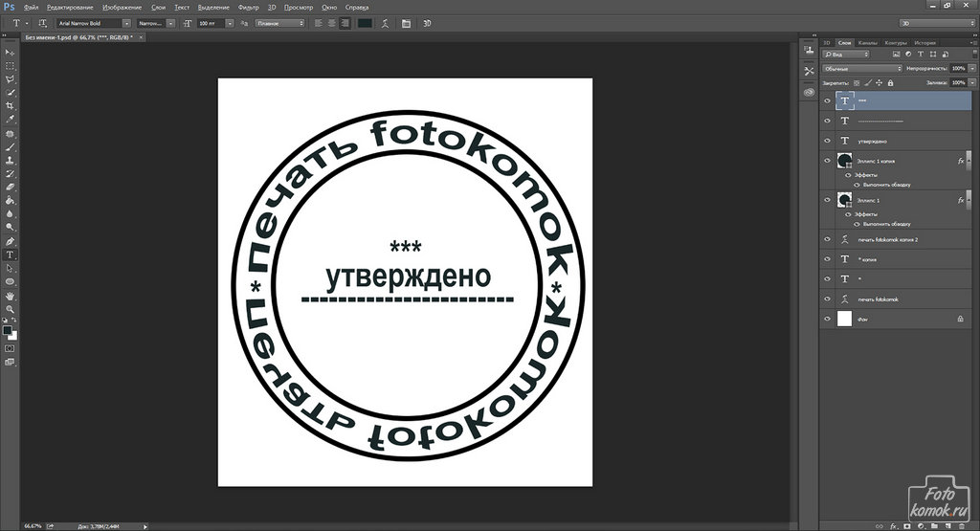Hide the 'Эллипс 1' layer
Viewport: 980px width, 531px height.
(828, 200)
